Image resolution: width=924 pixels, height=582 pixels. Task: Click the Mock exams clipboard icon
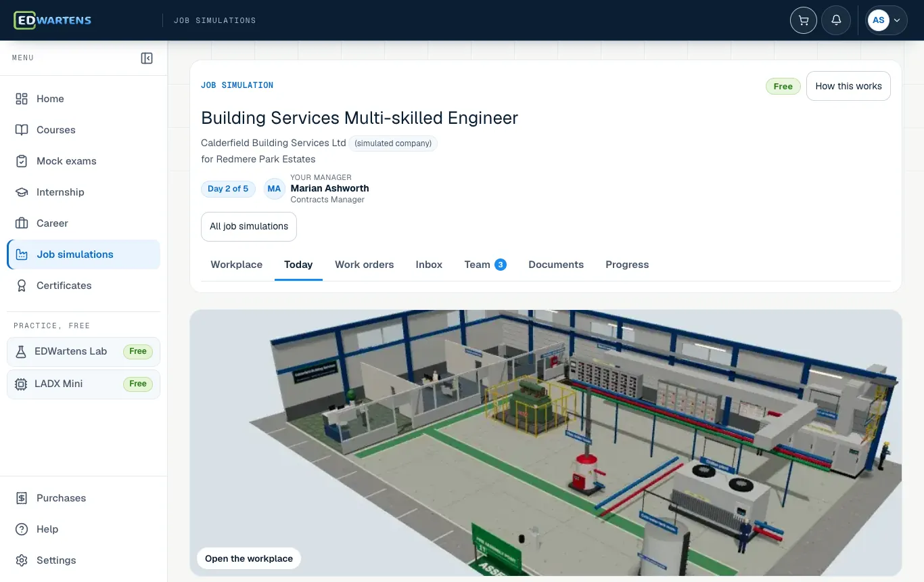tap(22, 161)
